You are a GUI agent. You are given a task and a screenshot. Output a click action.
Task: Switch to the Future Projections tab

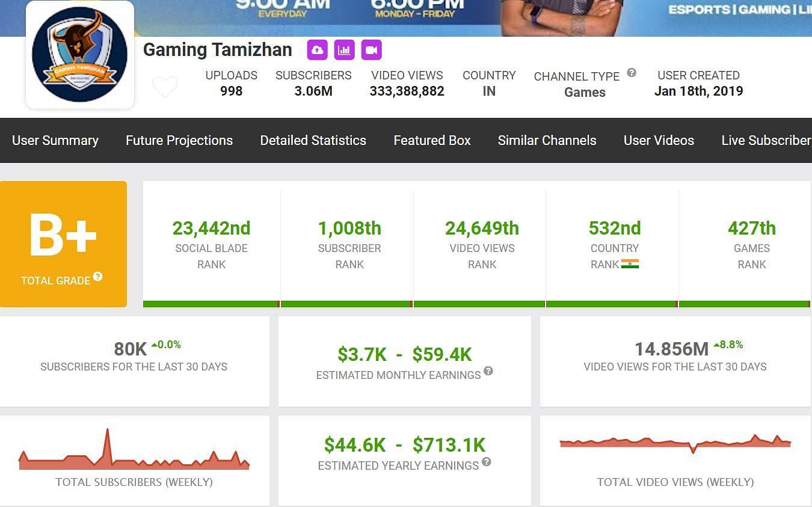[x=179, y=140]
